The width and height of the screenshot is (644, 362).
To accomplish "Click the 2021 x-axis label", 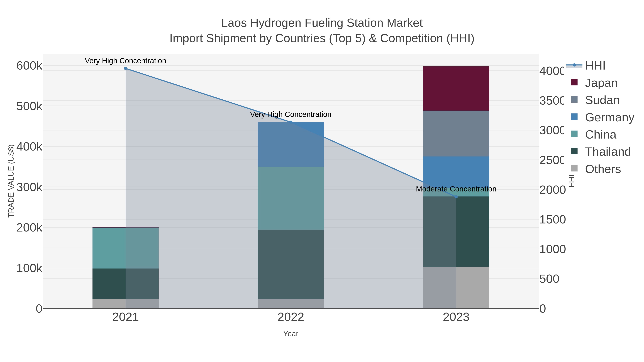I will click(x=126, y=317).
